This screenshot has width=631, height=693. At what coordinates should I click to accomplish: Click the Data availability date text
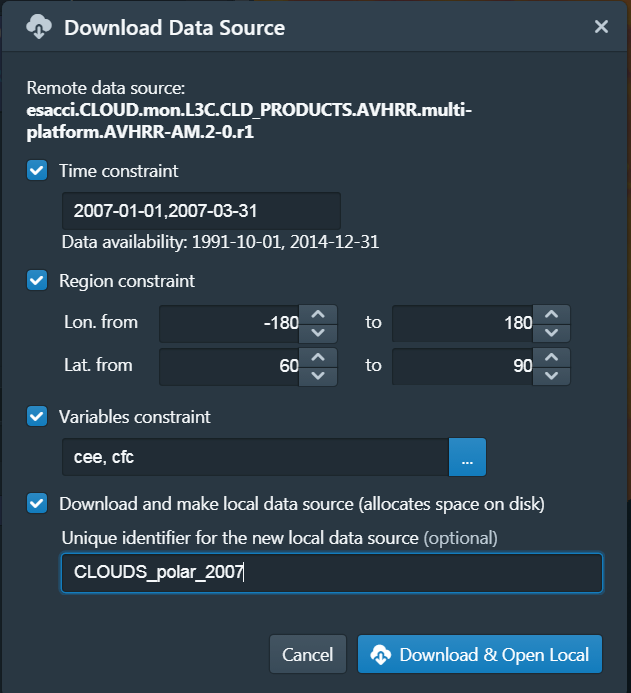pos(220,242)
